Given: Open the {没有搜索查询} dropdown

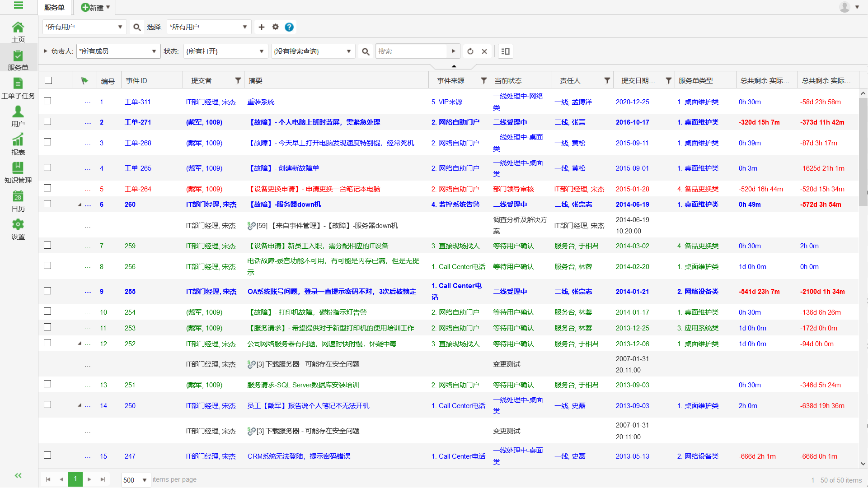Looking at the screenshot, I should pos(313,51).
